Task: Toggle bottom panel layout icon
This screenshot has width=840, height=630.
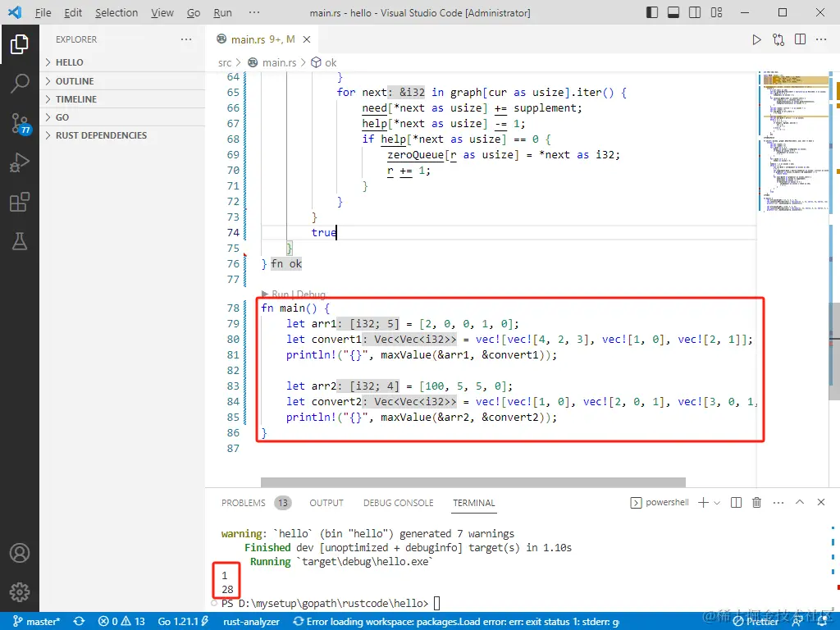Action: coord(673,12)
